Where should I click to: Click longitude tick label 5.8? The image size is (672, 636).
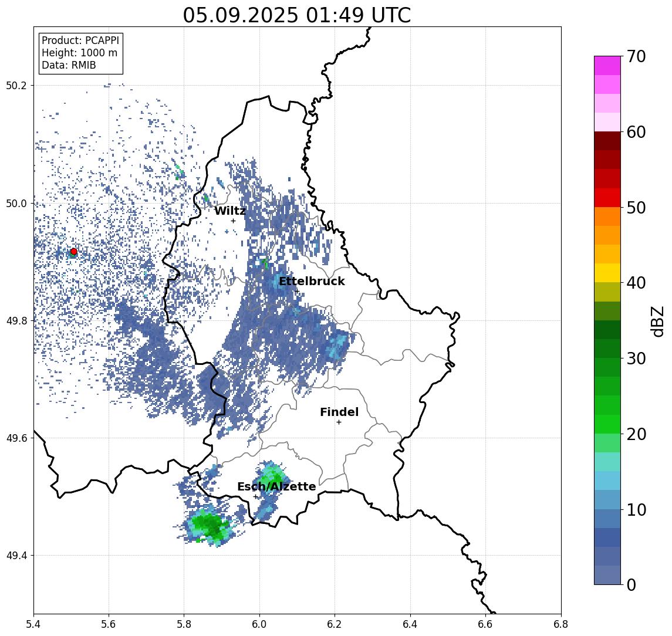click(x=184, y=624)
